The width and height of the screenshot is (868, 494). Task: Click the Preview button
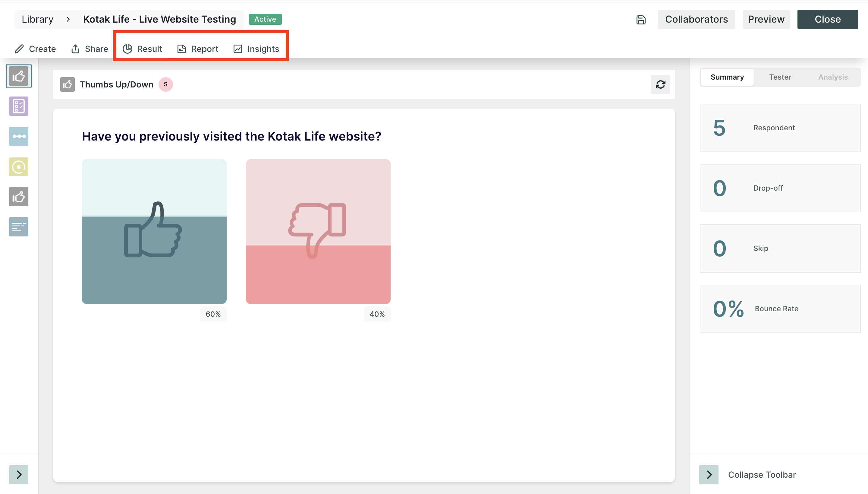[766, 19]
